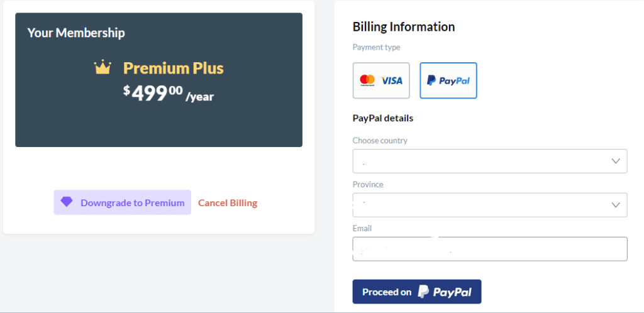This screenshot has width=644, height=313.
Task: Open the Province dropdown
Action: pyautogui.click(x=489, y=205)
